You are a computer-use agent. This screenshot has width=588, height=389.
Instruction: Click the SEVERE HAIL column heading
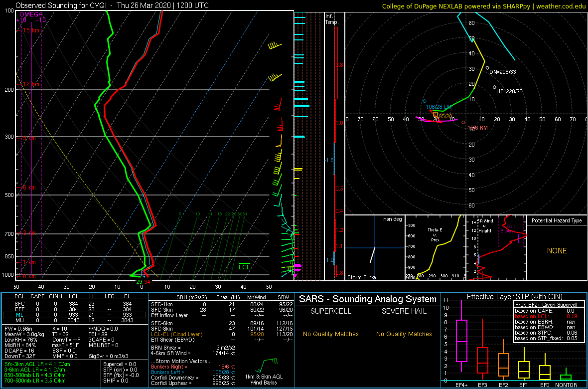coord(404,312)
